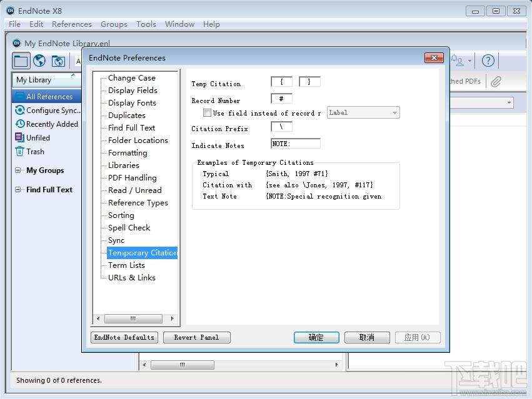Image resolution: width=532 pixels, height=399 pixels.
Task: Select Reference Types preference
Action: [x=138, y=203]
